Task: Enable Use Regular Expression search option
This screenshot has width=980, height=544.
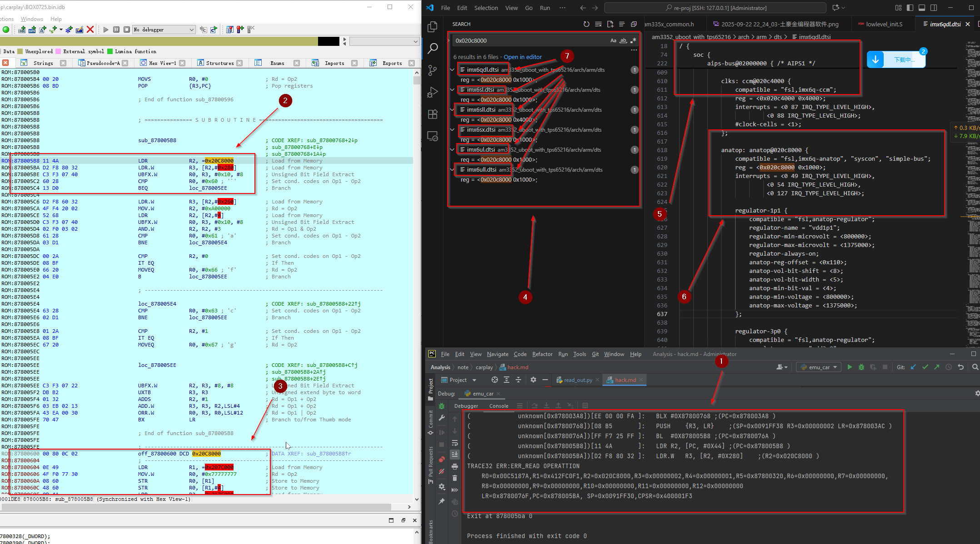Action: click(633, 40)
